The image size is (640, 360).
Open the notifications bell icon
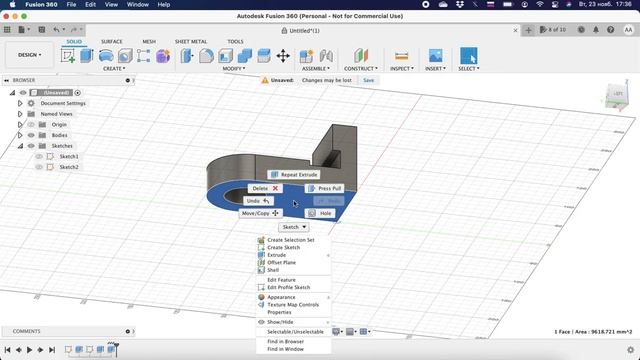pos(596,30)
